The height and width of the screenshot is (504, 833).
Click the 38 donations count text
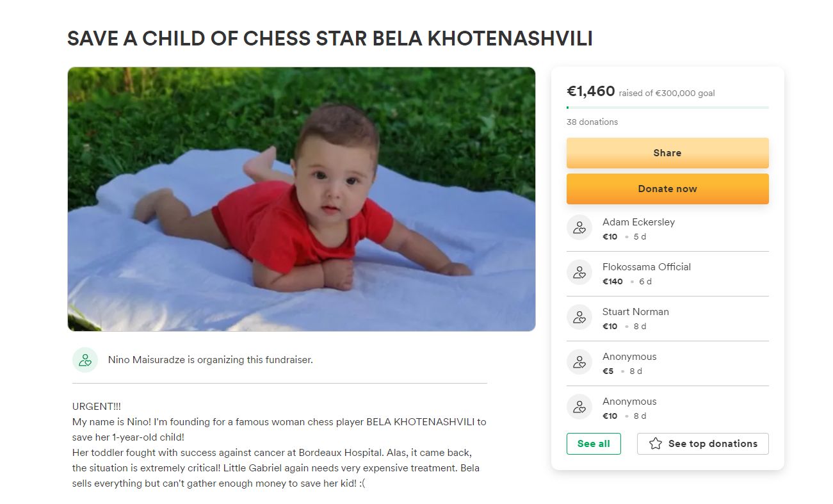click(x=592, y=122)
